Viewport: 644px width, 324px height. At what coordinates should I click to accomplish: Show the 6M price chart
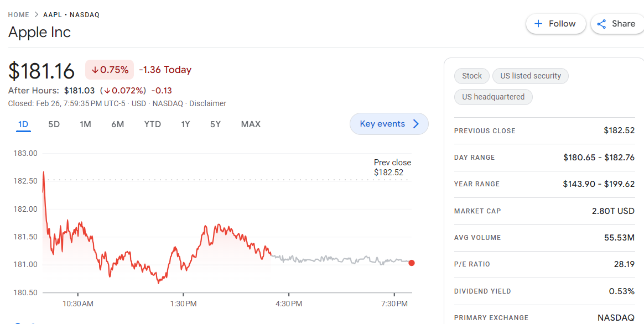pyautogui.click(x=117, y=124)
